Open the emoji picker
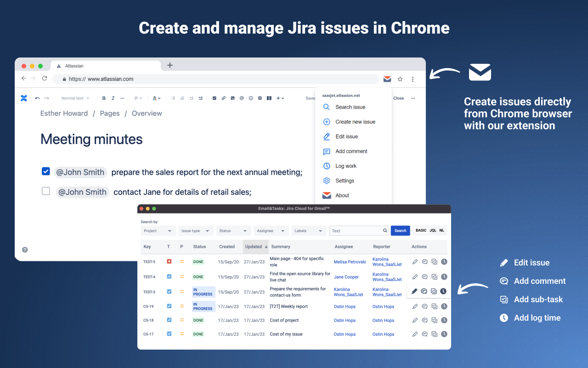Image resolution: width=588 pixels, height=368 pixels. [251, 98]
